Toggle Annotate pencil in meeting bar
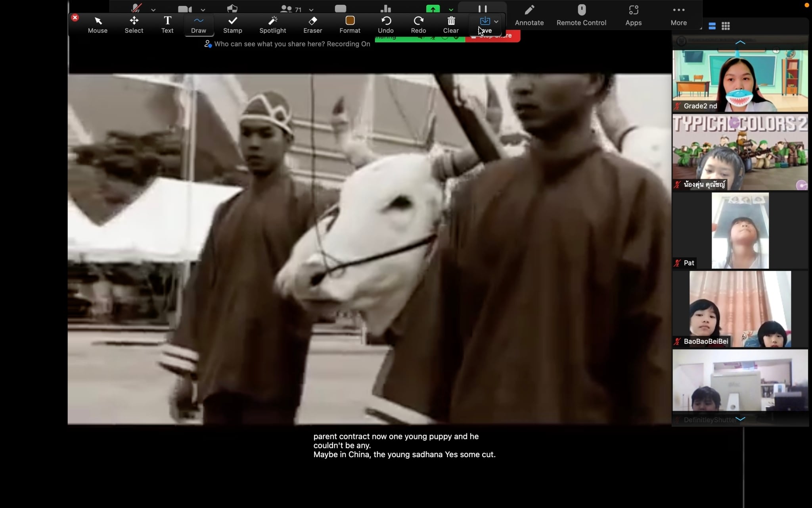This screenshot has height=508, width=812. 529,15
